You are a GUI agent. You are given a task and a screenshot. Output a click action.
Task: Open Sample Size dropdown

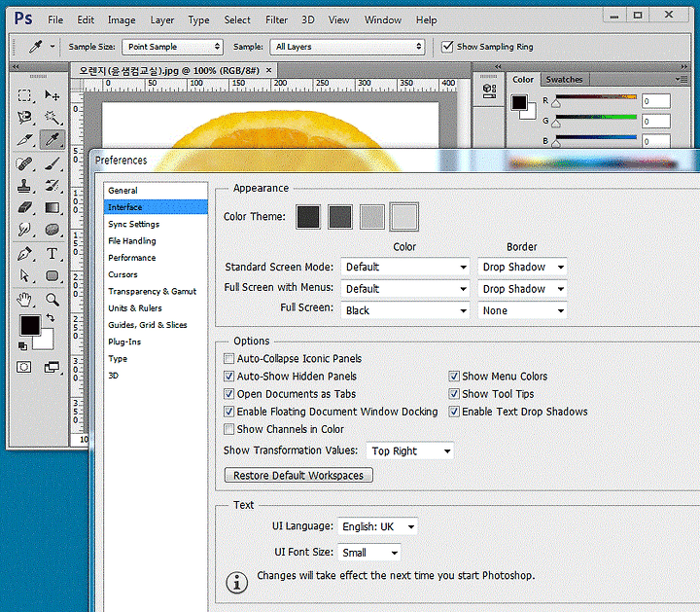point(172,47)
